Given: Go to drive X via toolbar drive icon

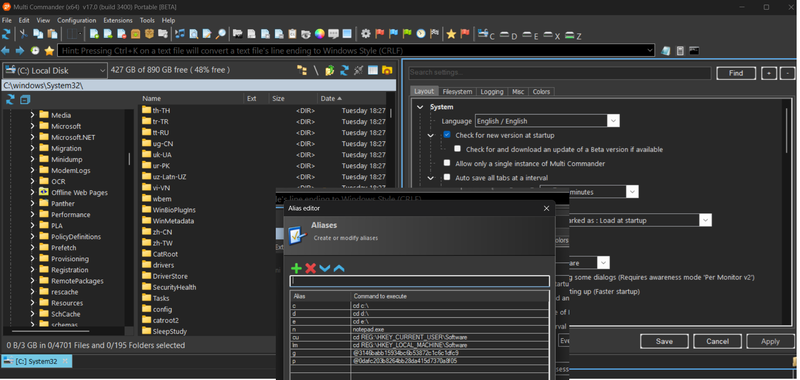Looking at the screenshot, I should (x=551, y=35).
